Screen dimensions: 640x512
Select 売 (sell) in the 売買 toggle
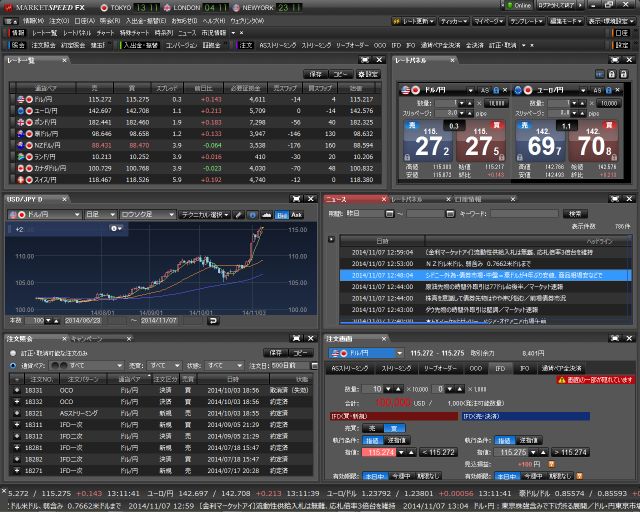(373, 428)
